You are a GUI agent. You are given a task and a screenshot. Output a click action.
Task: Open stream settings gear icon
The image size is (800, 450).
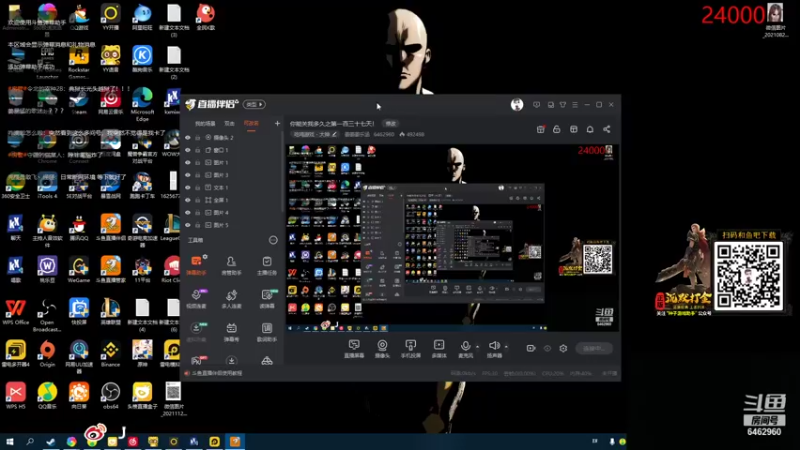click(x=563, y=348)
